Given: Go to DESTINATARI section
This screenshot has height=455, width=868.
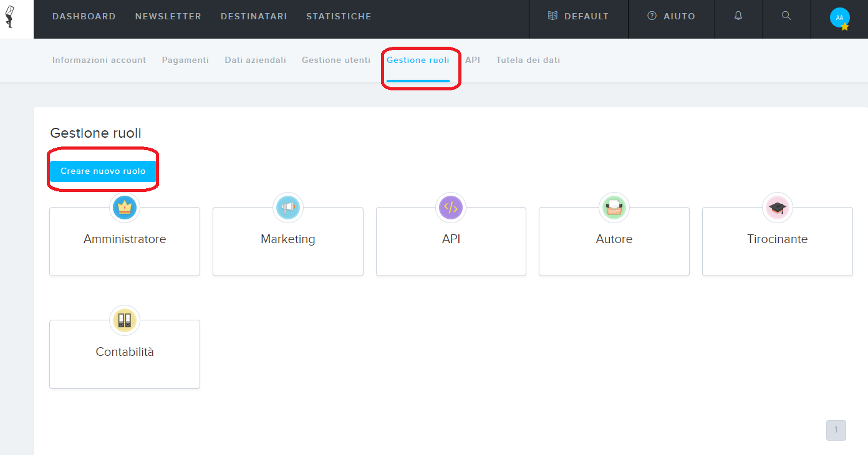Looking at the screenshot, I should point(254,17).
